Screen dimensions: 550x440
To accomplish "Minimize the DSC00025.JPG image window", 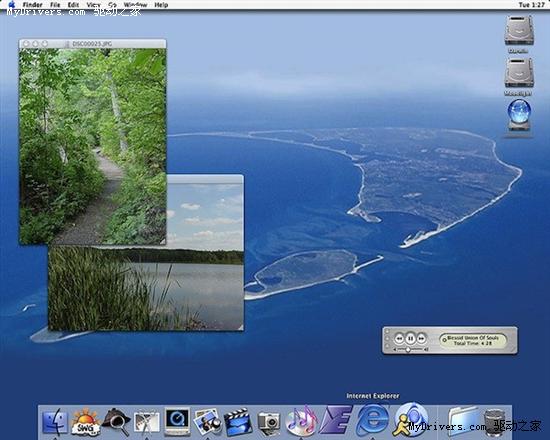I will (x=35, y=44).
